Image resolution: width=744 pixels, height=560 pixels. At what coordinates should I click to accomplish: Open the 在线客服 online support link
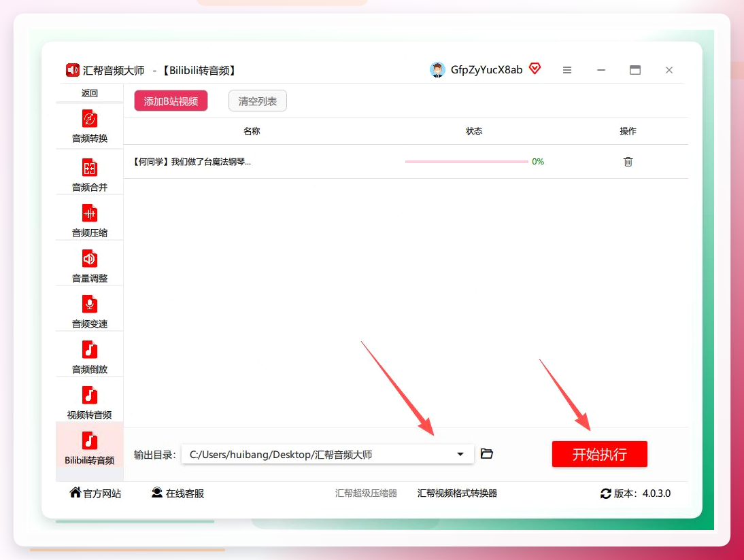(178, 493)
